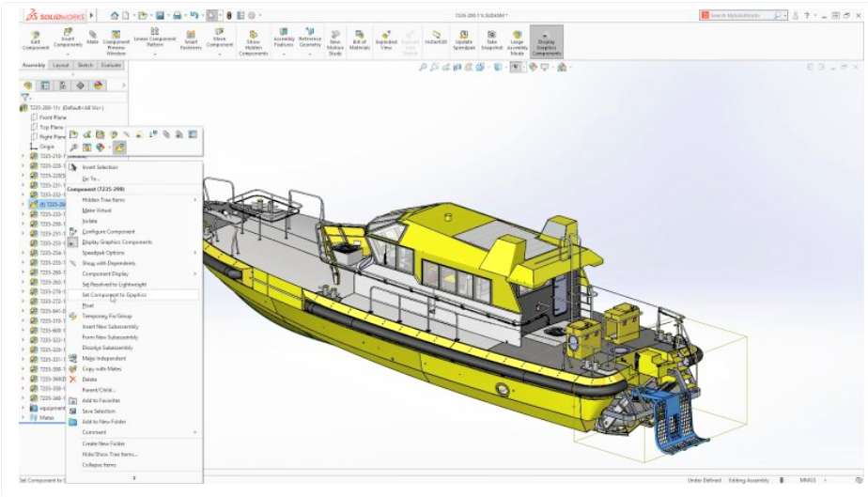Image resolution: width=868 pixels, height=497 pixels.
Task: Click the Update Speedpak icon
Action: (464, 39)
